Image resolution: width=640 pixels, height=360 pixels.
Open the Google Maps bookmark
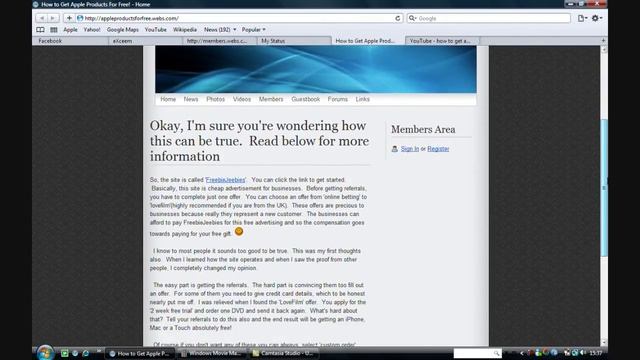coord(122,30)
